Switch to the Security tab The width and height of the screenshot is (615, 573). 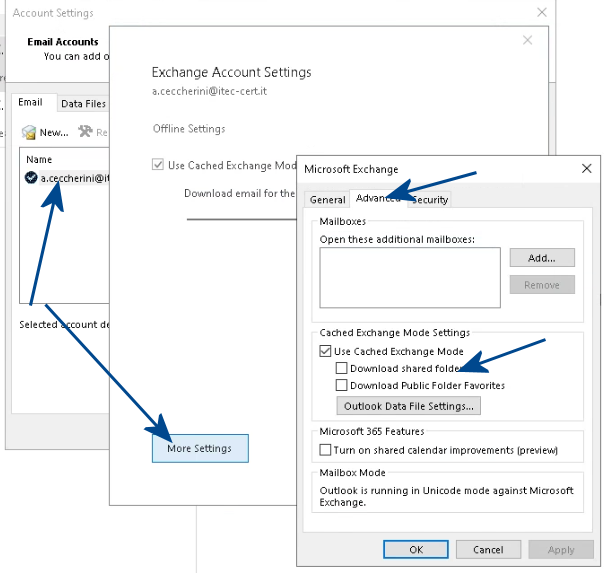coord(429,200)
